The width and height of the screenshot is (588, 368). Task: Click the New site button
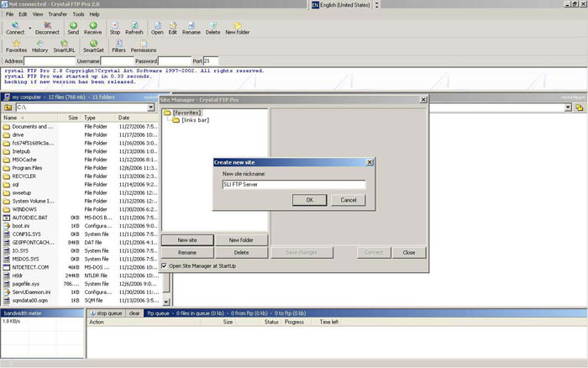[x=187, y=240]
